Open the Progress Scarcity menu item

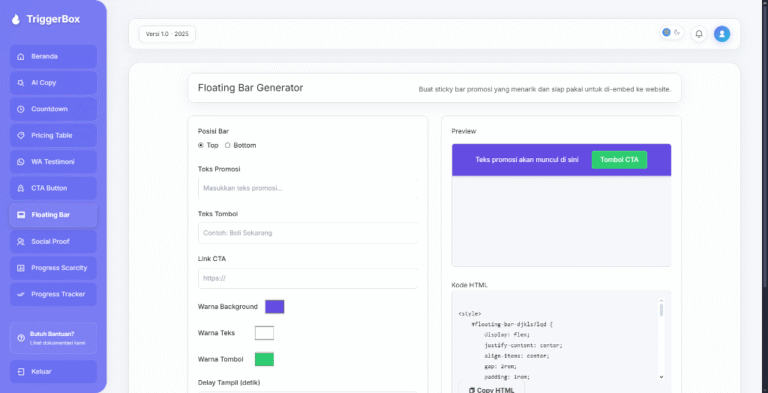point(53,268)
